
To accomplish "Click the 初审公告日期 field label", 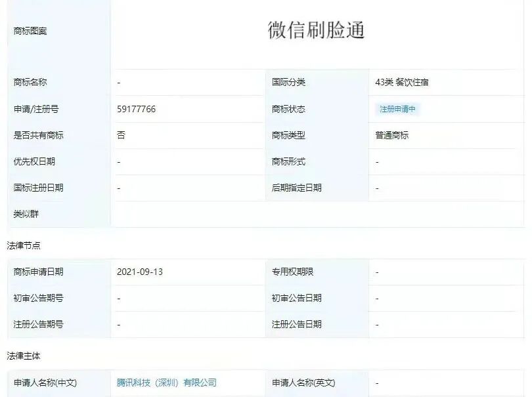I will (296, 298).
